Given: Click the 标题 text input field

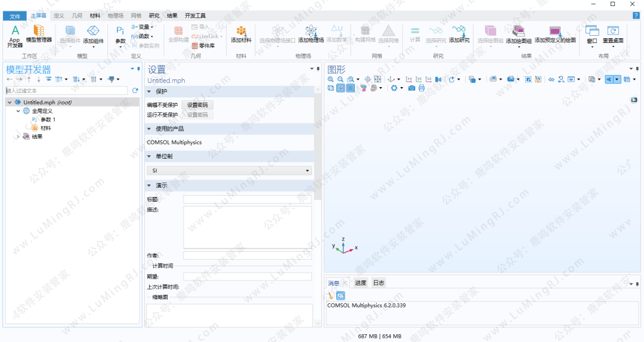Looking at the screenshot, I should point(247,199).
